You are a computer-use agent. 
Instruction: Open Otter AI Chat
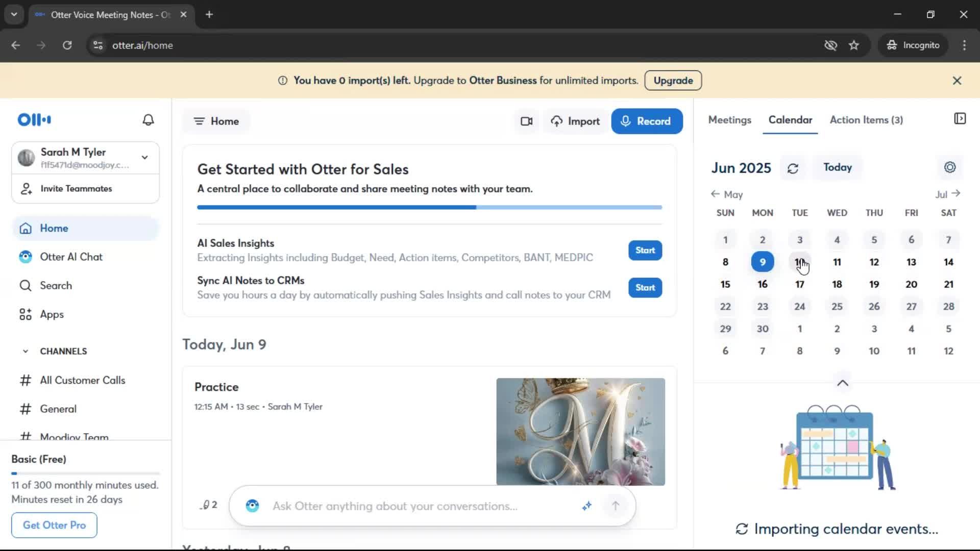(85, 257)
